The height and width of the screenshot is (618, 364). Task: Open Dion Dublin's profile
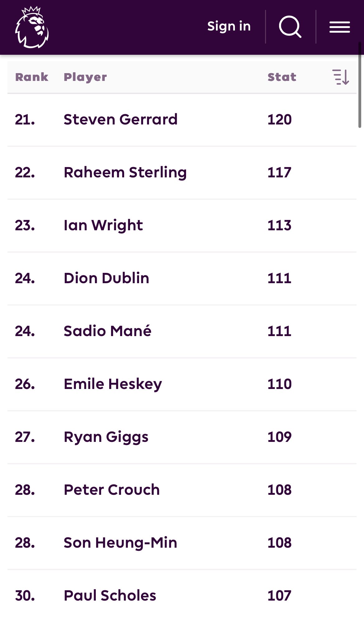pos(106,278)
